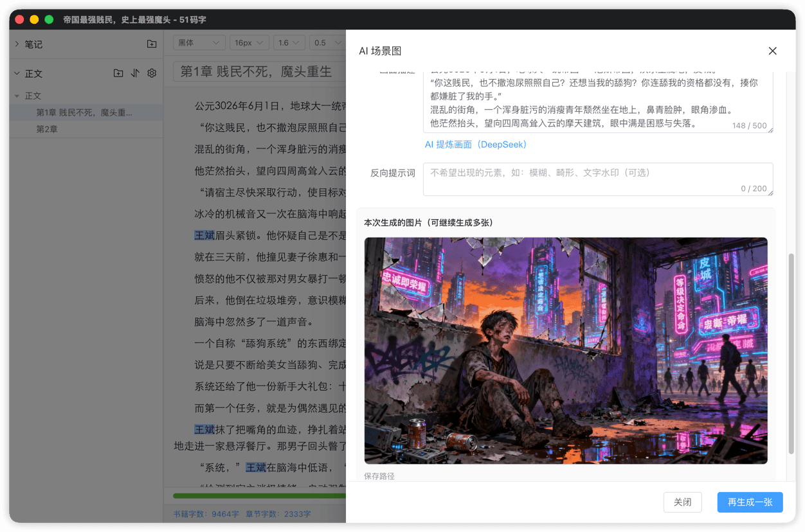
Task: Open the 正文 settings gear
Action: pyautogui.click(x=152, y=73)
